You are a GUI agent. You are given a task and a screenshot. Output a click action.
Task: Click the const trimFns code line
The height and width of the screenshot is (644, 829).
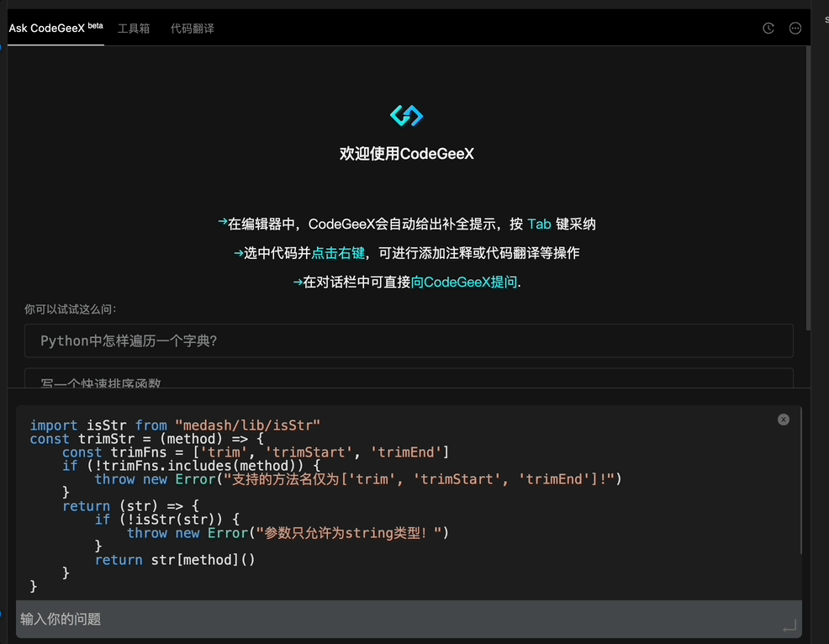click(x=256, y=452)
